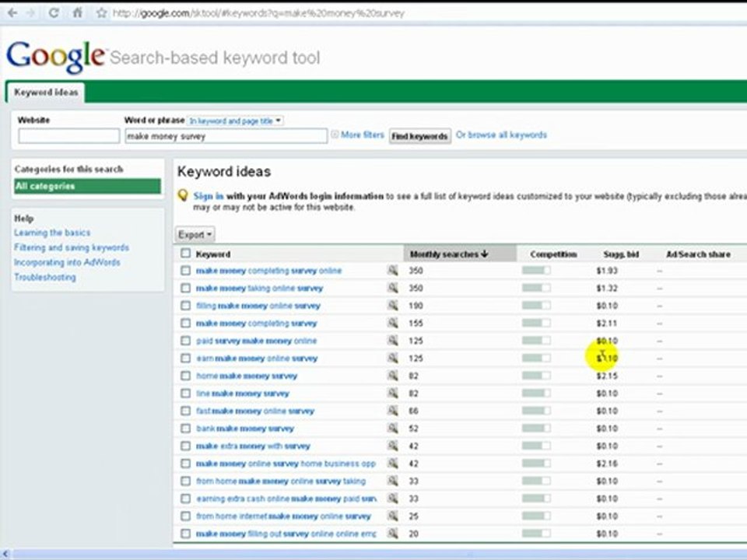Sort by the Ad/Search share column header
Screen dimensions: 747x560
click(x=698, y=254)
